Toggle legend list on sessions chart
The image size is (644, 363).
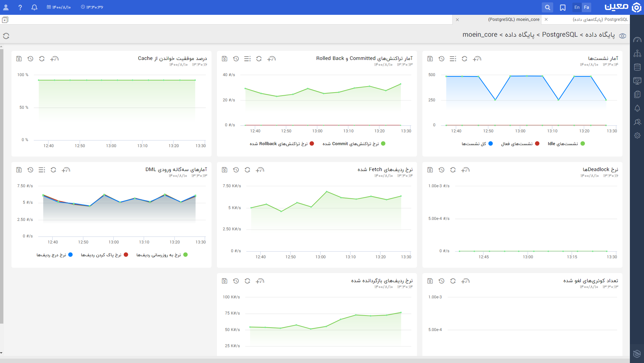click(x=453, y=59)
